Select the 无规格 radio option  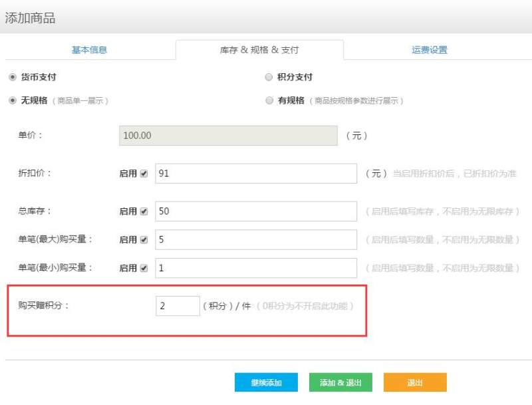(x=12, y=100)
